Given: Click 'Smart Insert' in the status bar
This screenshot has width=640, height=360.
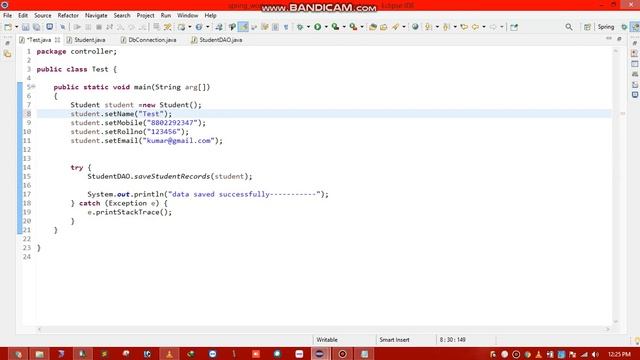Looking at the screenshot, I should click(x=394, y=340).
